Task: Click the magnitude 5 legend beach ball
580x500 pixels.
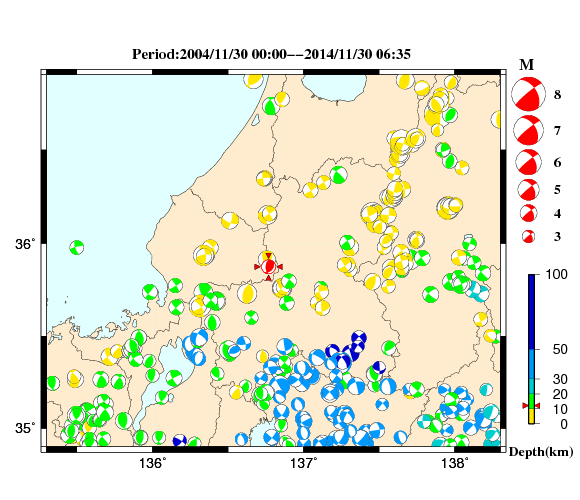Action: point(528,190)
